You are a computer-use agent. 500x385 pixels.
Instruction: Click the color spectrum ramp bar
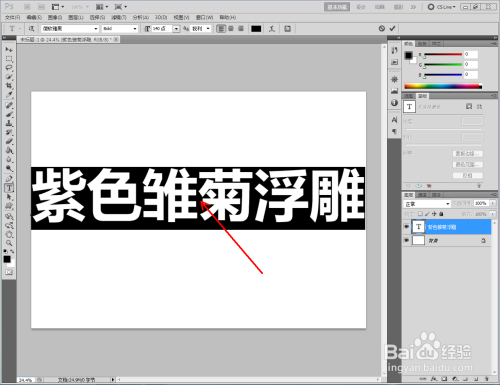click(x=443, y=86)
